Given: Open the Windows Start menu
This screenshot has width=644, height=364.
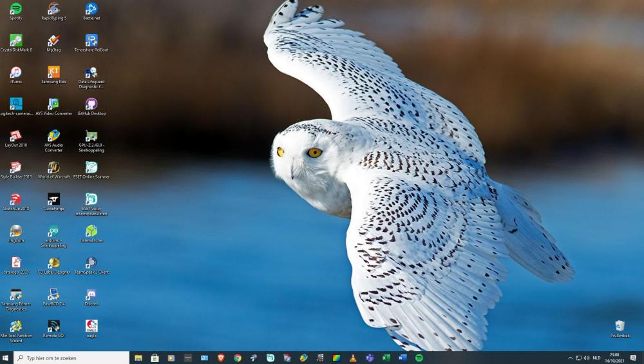Looking at the screenshot, I should (6, 358).
